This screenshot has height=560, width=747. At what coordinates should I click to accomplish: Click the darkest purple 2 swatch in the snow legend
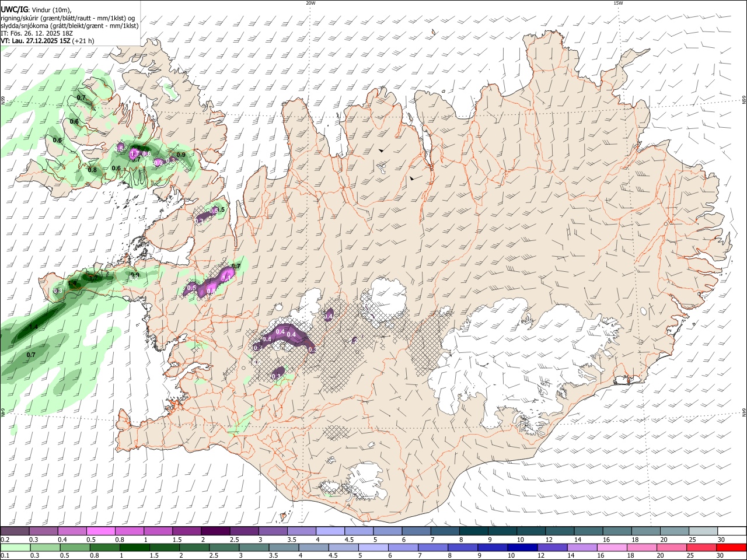pyautogui.click(x=215, y=531)
